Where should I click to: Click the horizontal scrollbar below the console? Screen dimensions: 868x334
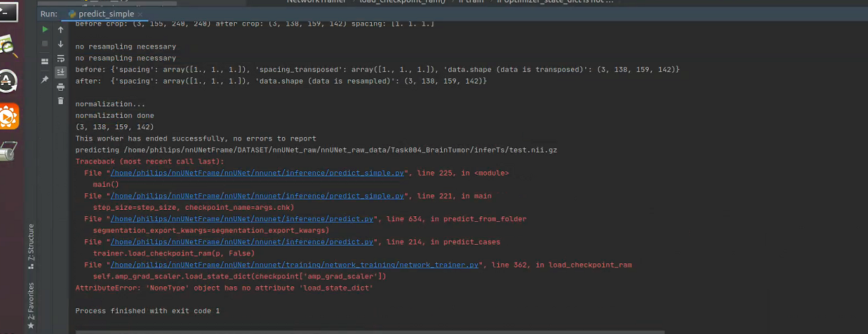pyautogui.click(x=370, y=331)
